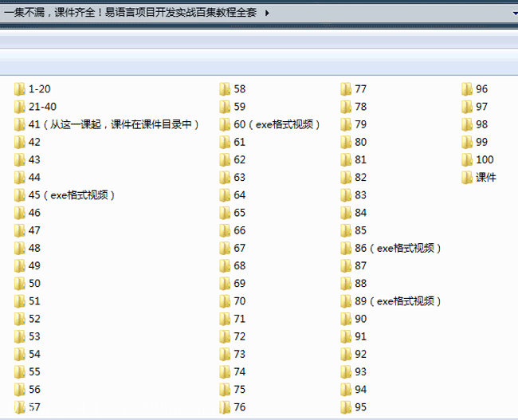
Task: Select the folder name 55
Action: click(x=34, y=371)
